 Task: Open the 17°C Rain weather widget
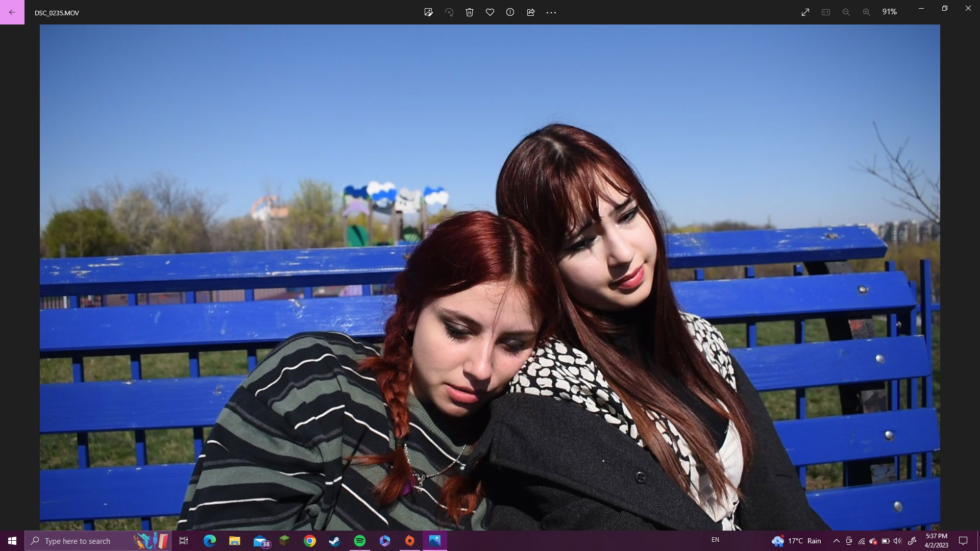tap(797, 541)
